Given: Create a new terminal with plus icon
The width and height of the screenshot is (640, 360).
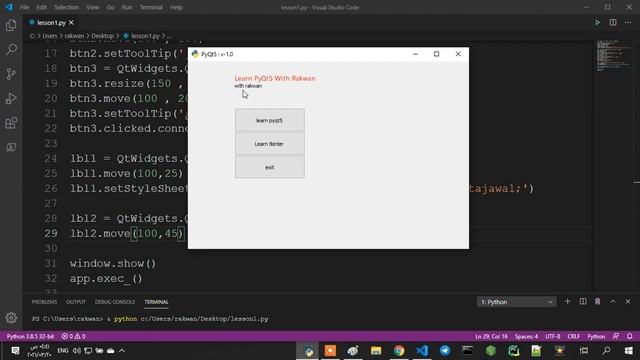Looking at the screenshot, I should 567,301.
